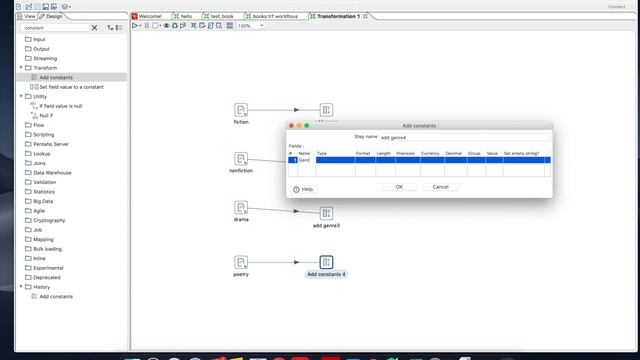Image resolution: width=640 pixels, height=360 pixels.
Task: Open the test_book tab
Action: [219, 16]
